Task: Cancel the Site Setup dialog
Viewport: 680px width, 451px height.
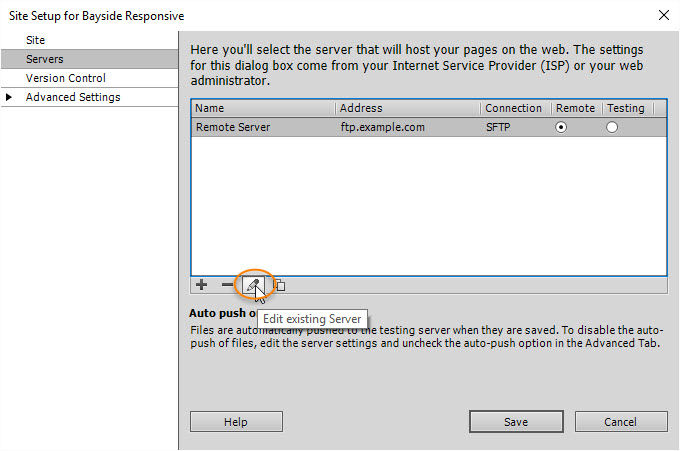Action: coord(621,422)
